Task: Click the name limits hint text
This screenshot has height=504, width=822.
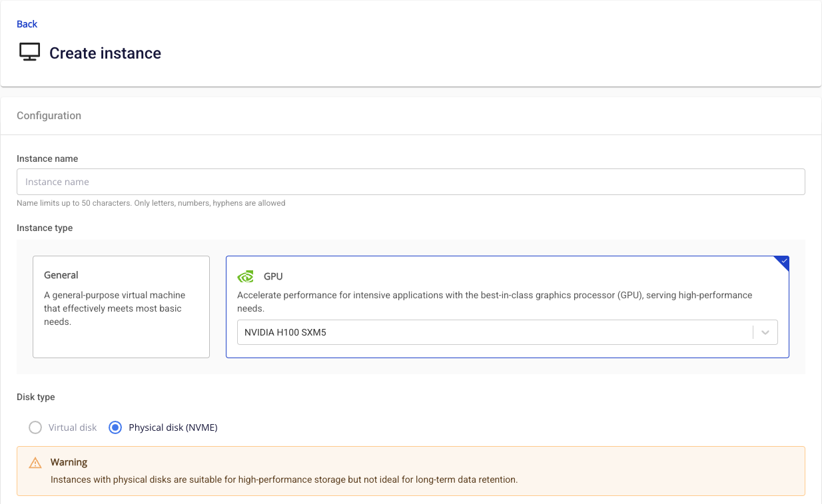Action: pos(151,203)
